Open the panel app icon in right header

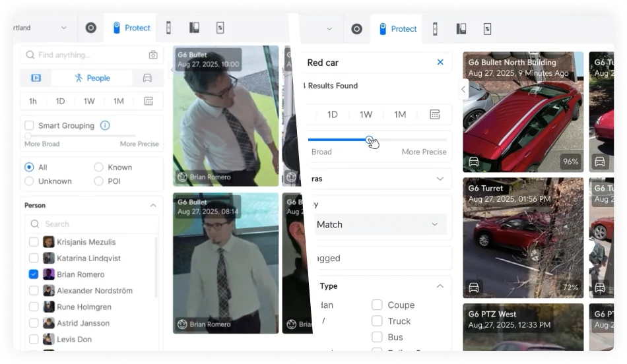pyautogui.click(x=461, y=29)
